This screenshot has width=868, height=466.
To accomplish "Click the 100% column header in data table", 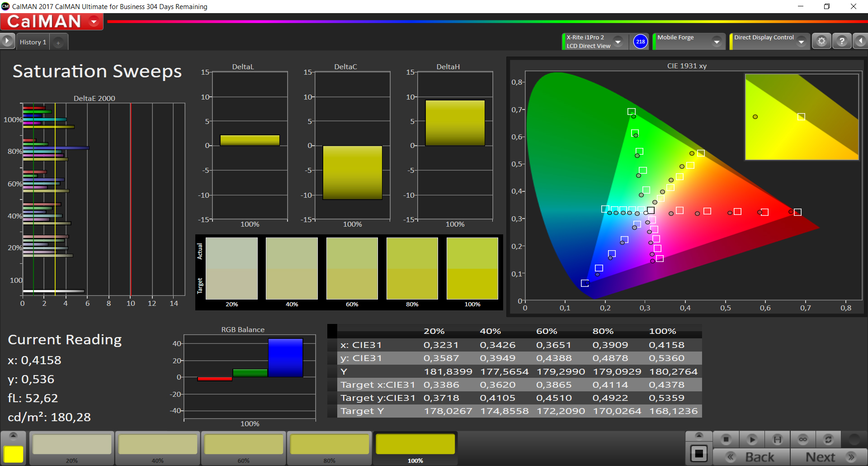I will click(x=662, y=331).
